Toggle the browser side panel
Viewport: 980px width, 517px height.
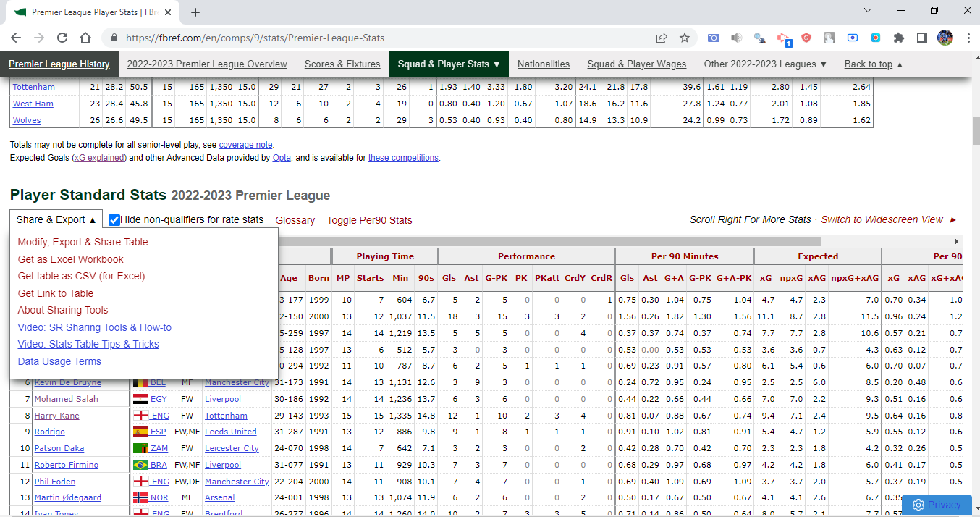[922, 38]
